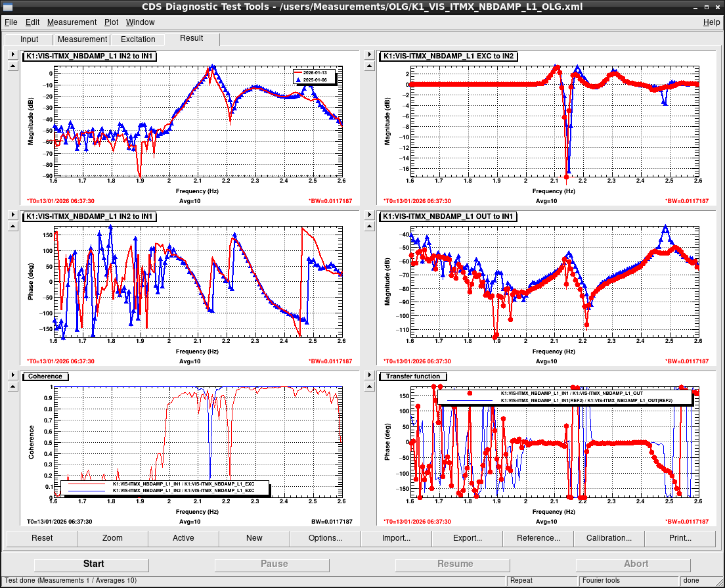Click up-arrow button beside IN2 to IN1 magnitude plot

tap(12, 66)
